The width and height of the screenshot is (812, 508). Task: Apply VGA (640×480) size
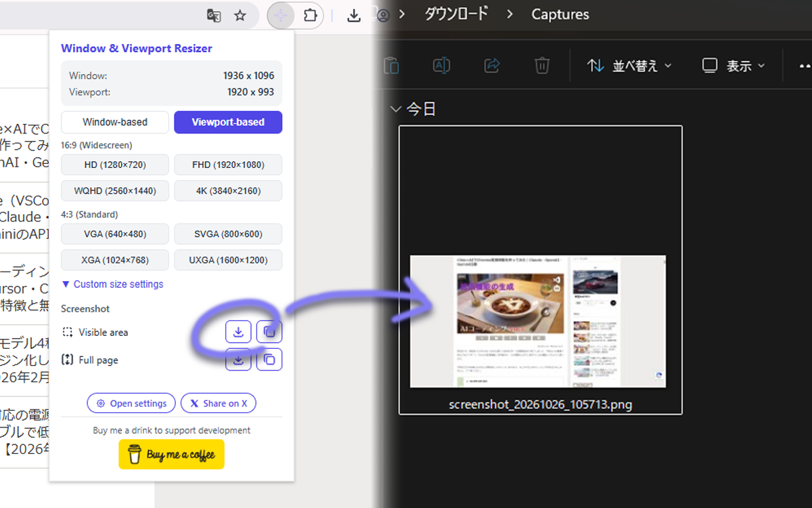pos(115,234)
